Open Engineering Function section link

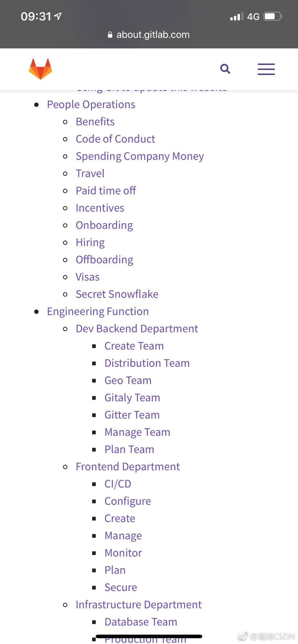click(x=98, y=311)
